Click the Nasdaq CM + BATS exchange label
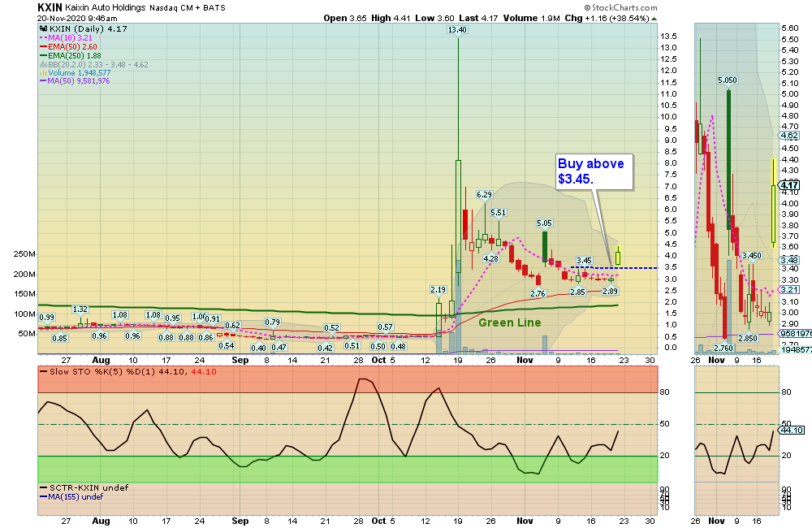 click(x=188, y=8)
